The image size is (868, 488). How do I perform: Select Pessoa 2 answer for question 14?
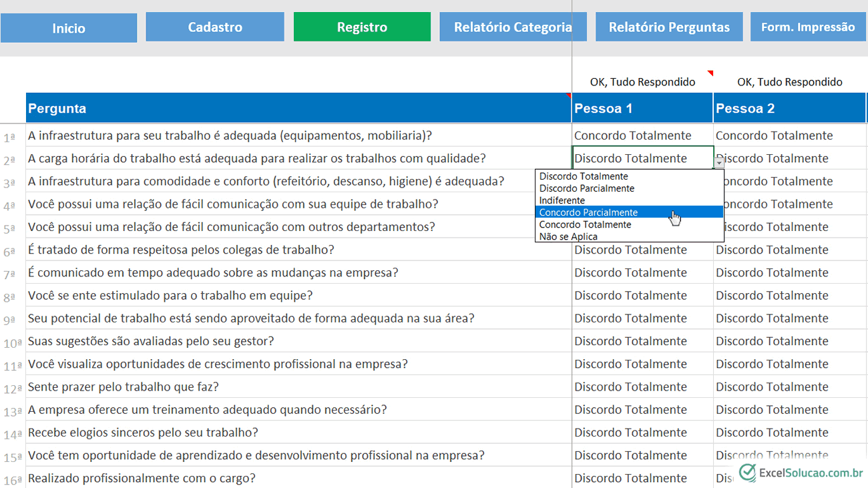pyautogui.click(x=789, y=433)
